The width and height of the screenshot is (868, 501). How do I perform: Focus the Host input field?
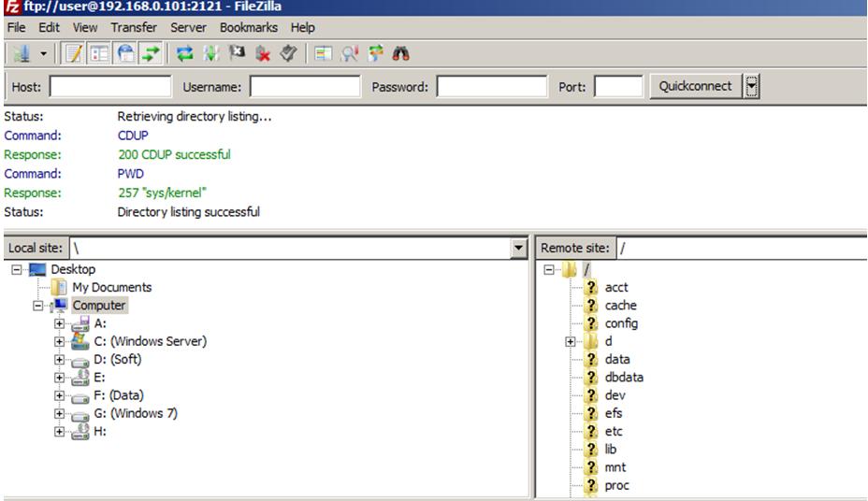click(110, 87)
